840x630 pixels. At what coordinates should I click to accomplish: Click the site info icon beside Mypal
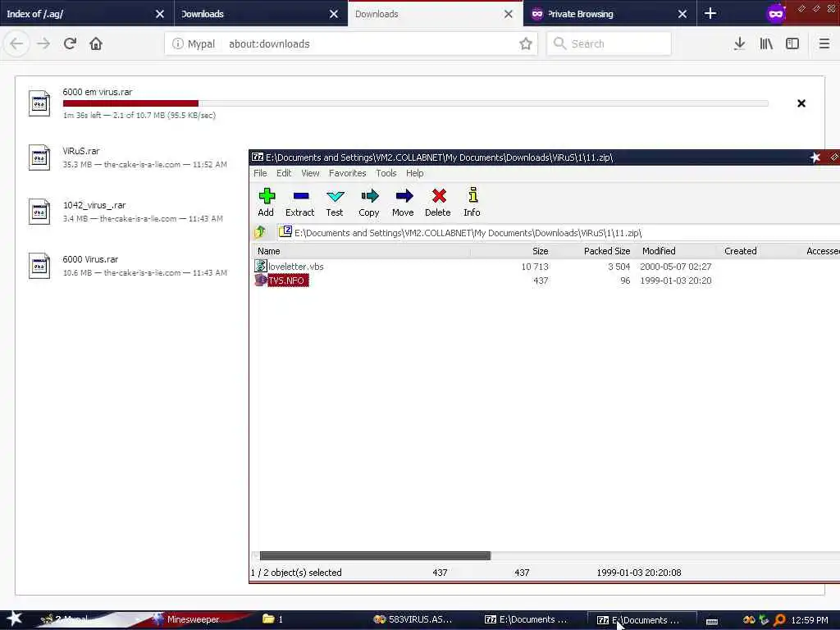pyautogui.click(x=178, y=43)
